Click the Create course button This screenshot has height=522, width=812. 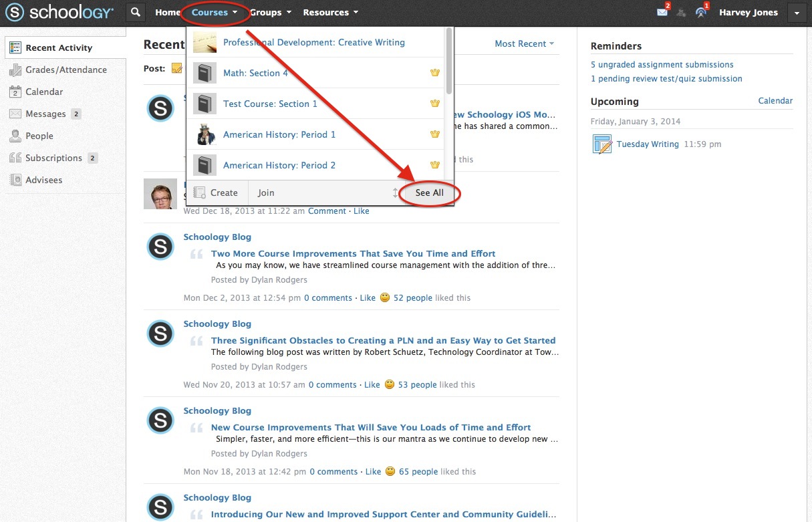(x=217, y=192)
